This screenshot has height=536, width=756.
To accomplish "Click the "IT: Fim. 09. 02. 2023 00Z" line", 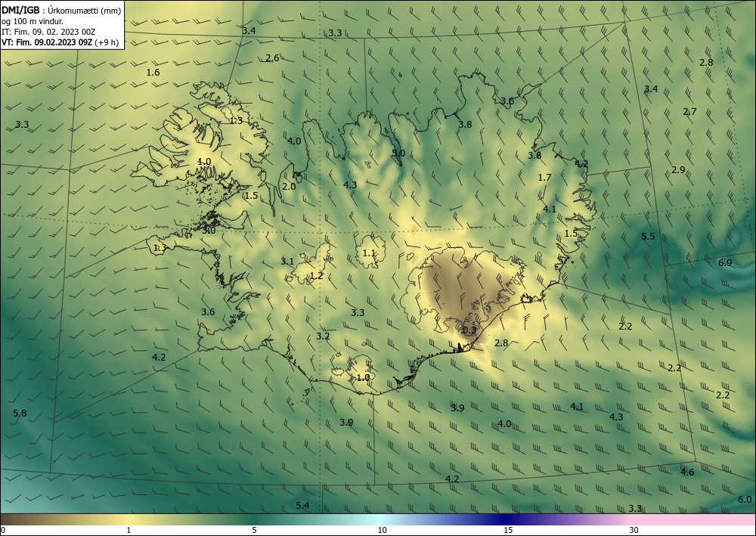I will tap(48, 31).
